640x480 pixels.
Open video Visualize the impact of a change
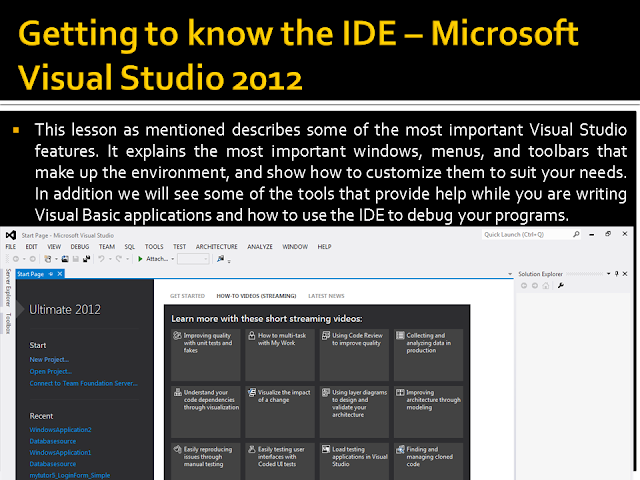(x=280, y=412)
